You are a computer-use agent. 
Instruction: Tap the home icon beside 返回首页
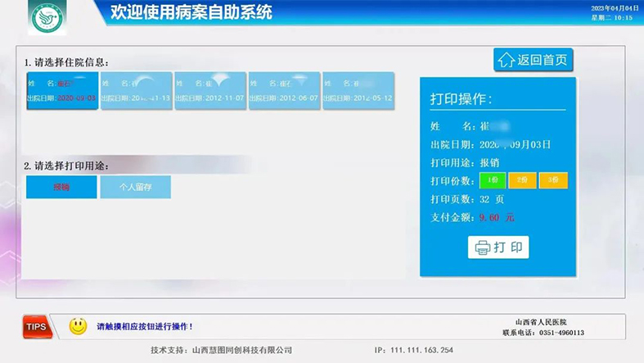point(507,60)
